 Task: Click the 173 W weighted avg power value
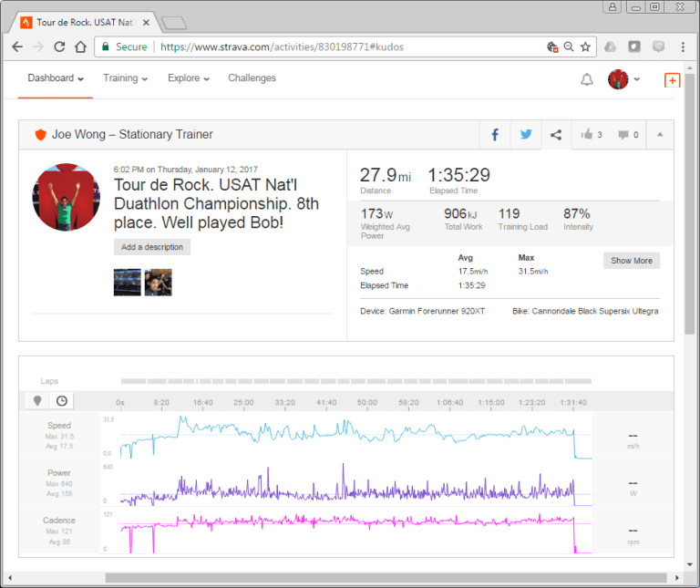click(x=376, y=214)
